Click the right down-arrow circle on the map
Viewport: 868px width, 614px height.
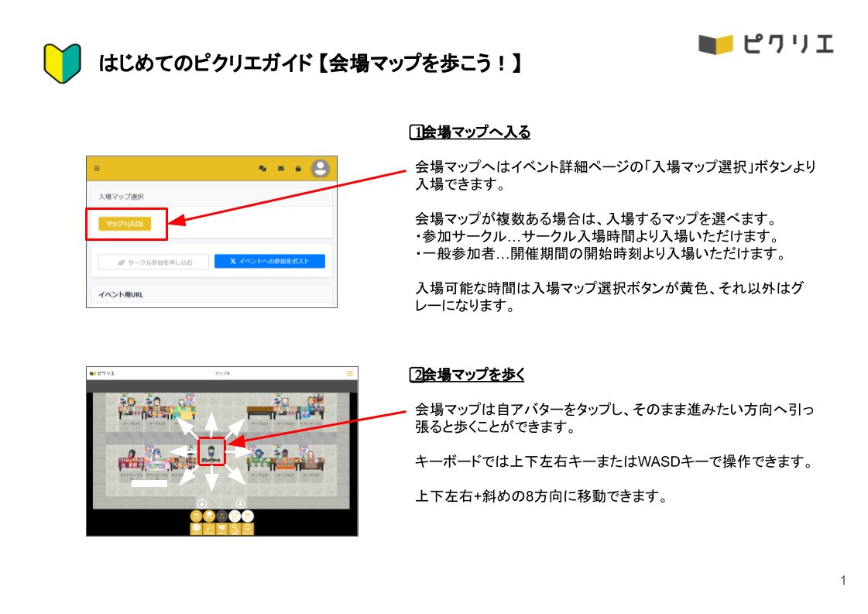point(240,503)
